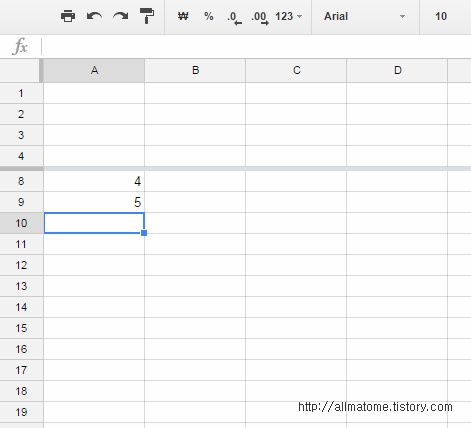
Task: Apply won currency format
Action: pos(183,16)
